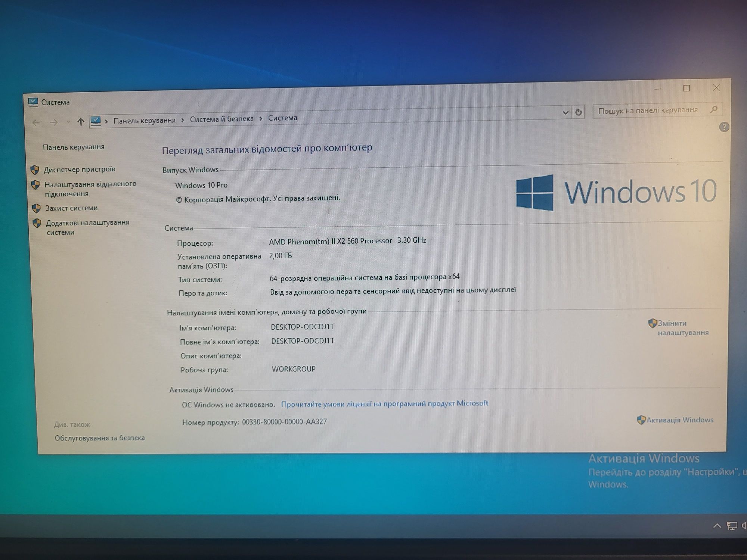Click Змінити налаштування link
The width and height of the screenshot is (747, 560).
tap(683, 328)
